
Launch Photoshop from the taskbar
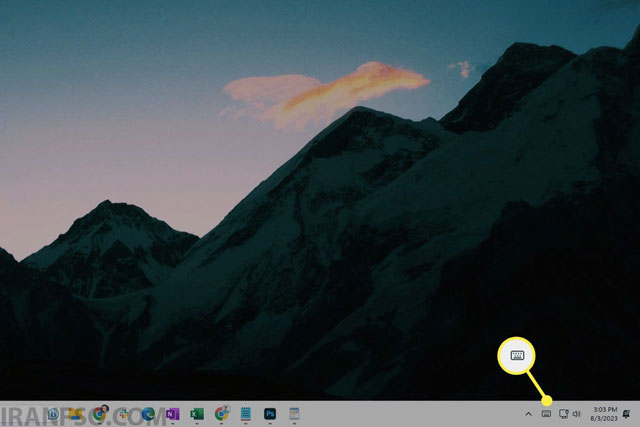(270, 414)
